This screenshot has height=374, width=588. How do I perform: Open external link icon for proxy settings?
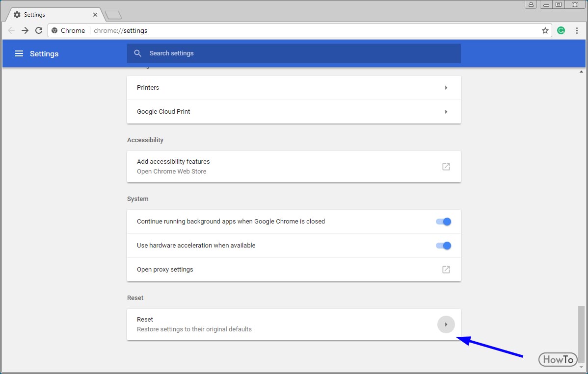coord(446,270)
